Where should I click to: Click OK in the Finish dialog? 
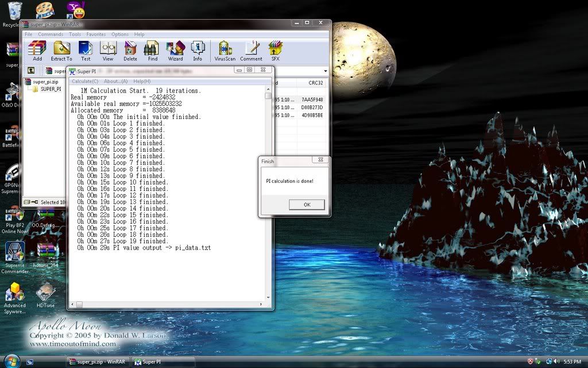[x=307, y=205]
